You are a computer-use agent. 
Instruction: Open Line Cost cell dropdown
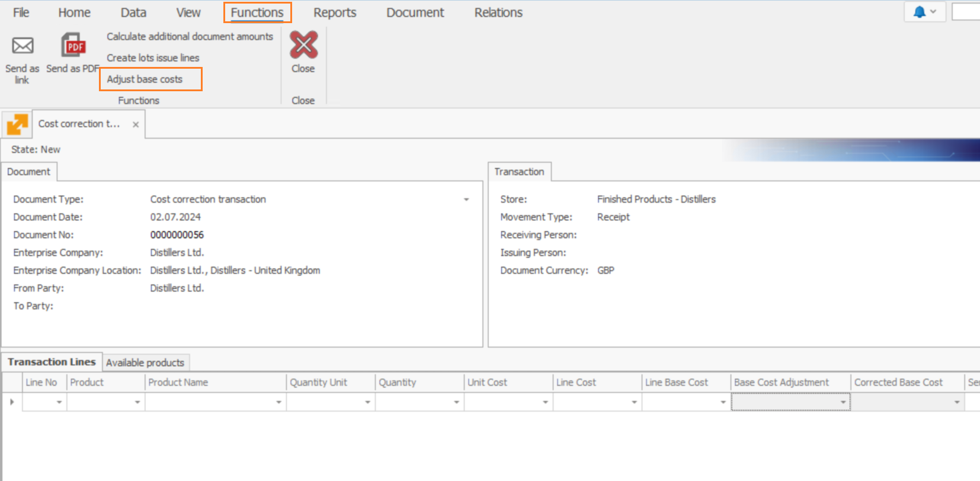(x=634, y=402)
